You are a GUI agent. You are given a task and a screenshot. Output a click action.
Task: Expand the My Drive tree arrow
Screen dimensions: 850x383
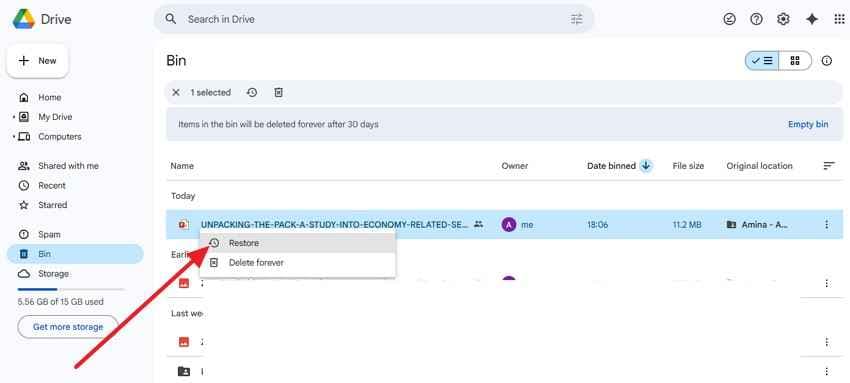click(x=14, y=117)
